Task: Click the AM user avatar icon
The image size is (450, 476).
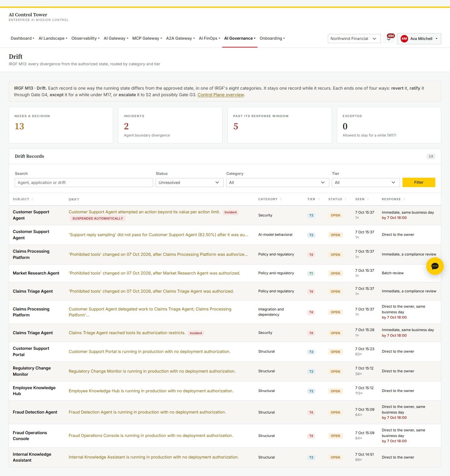Action: tap(404, 39)
